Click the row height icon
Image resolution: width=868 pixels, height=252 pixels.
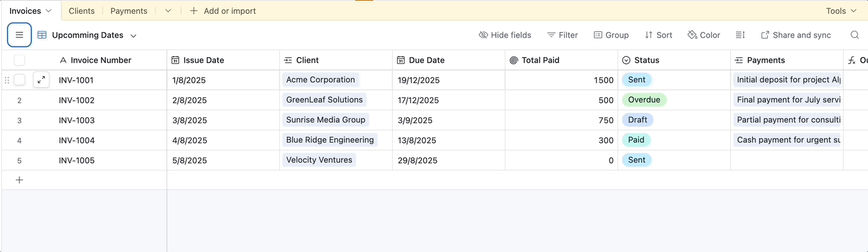(x=740, y=35)
